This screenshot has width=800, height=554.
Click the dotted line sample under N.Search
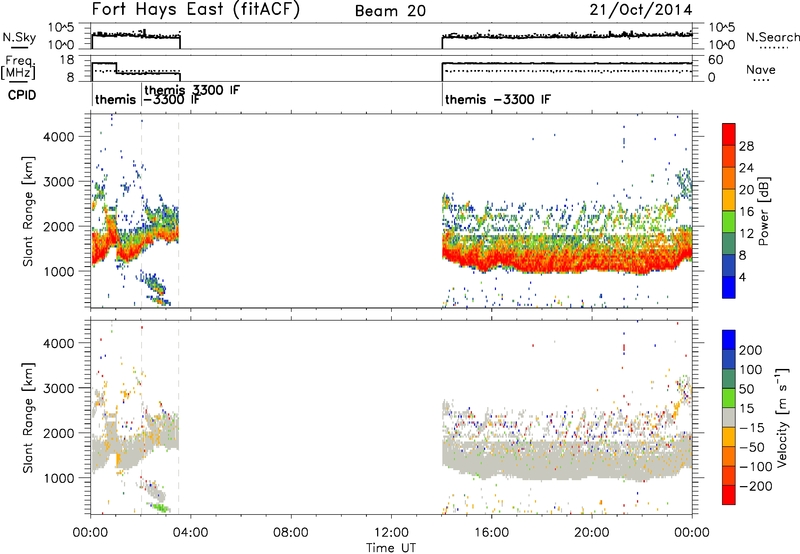(774, 48)
